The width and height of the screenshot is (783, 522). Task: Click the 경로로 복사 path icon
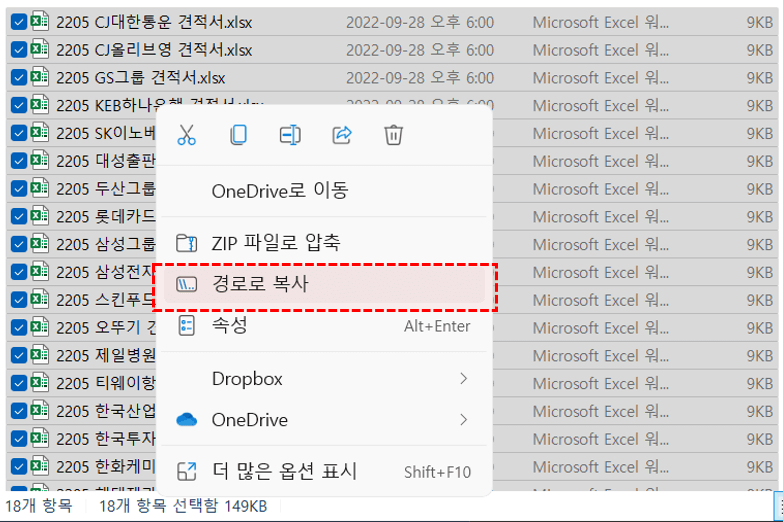187,285
